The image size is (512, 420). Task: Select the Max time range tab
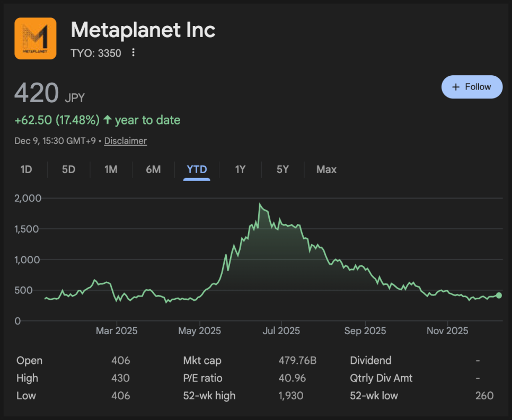pyautogui.click(x=326, y=169)
